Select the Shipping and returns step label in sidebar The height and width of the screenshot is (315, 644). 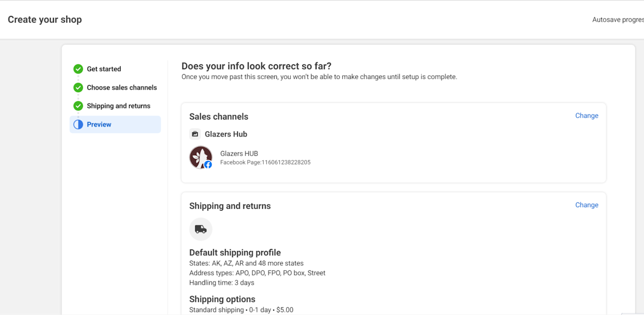click(x=119, y=106)
